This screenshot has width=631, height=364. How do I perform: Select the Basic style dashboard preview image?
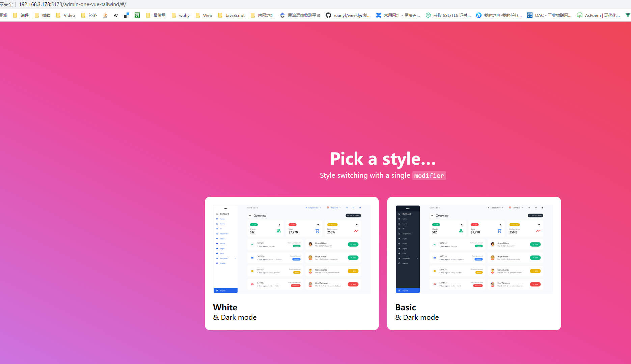(x=474, y=249)
